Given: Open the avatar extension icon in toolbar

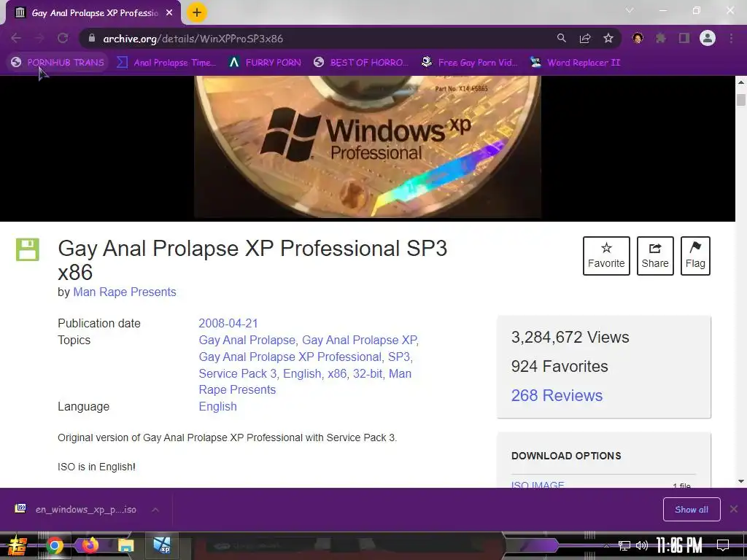Looking at the screenshot, I should (x=638, y=38).
